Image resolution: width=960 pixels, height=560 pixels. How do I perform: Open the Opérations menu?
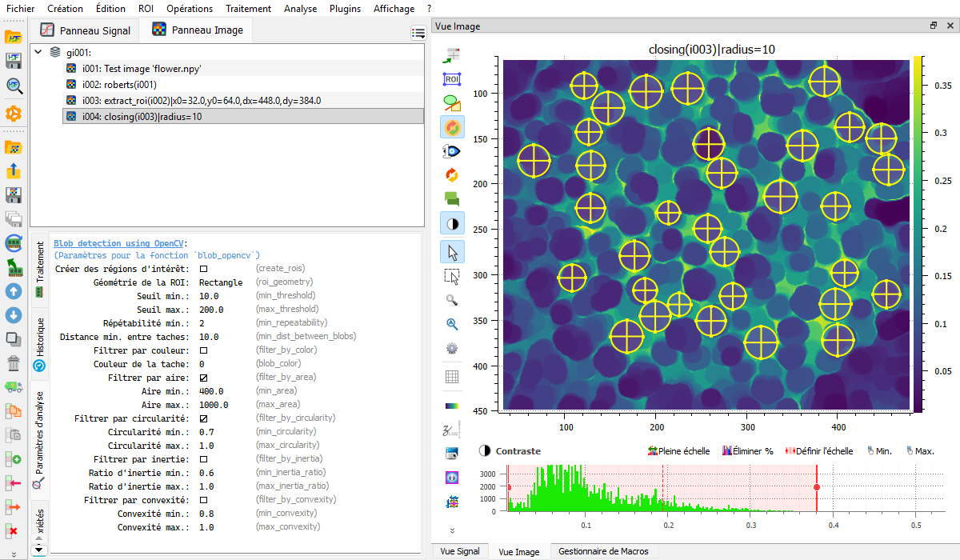click(190, 9)
